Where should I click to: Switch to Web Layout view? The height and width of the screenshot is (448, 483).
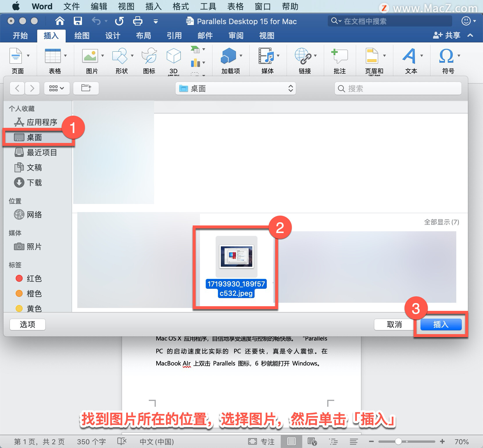(x=312, y=442)
